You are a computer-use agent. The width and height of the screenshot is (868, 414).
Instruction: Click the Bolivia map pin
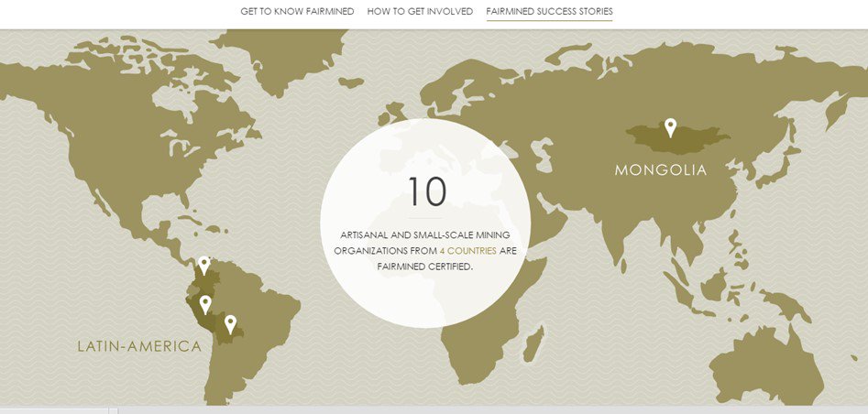pyautogui.click(x=230, y=324)
